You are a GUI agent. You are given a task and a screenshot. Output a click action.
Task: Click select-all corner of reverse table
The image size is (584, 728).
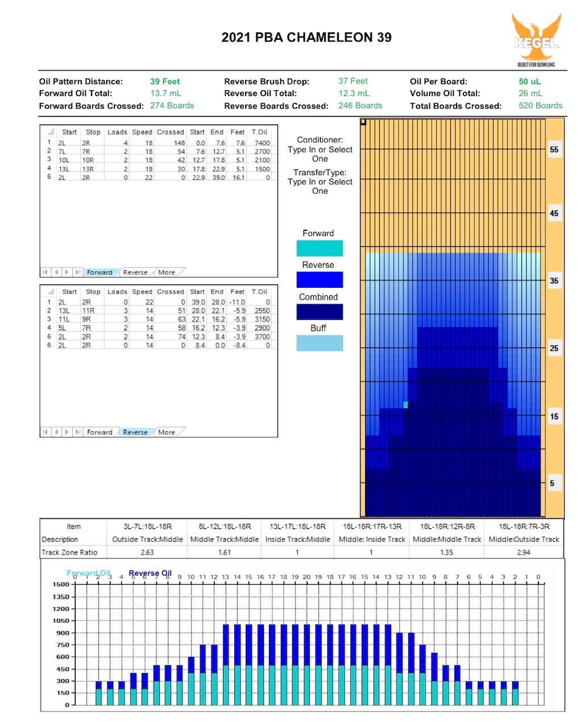50,292
